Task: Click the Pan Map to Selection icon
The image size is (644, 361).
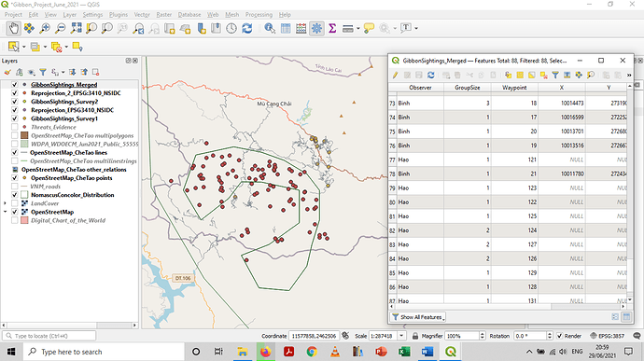Action: [x=29, y=28]
